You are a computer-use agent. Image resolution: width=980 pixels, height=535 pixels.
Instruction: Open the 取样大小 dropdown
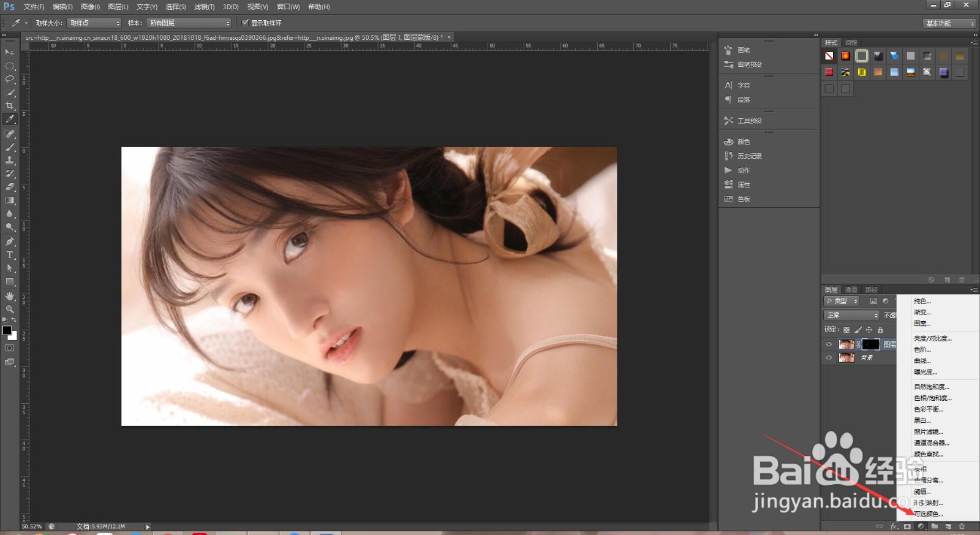(94, 23)
